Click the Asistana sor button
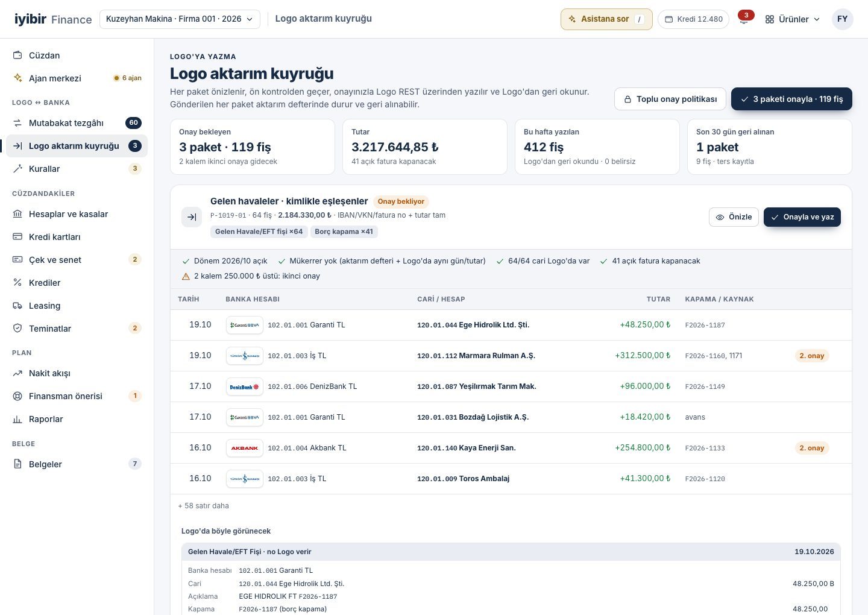 coord(606,19)
